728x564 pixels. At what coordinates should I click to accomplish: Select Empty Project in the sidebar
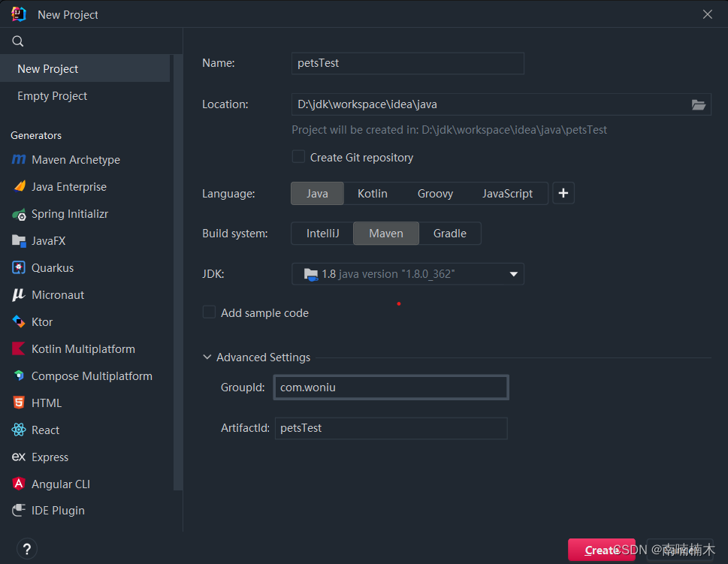click(85, 95)
